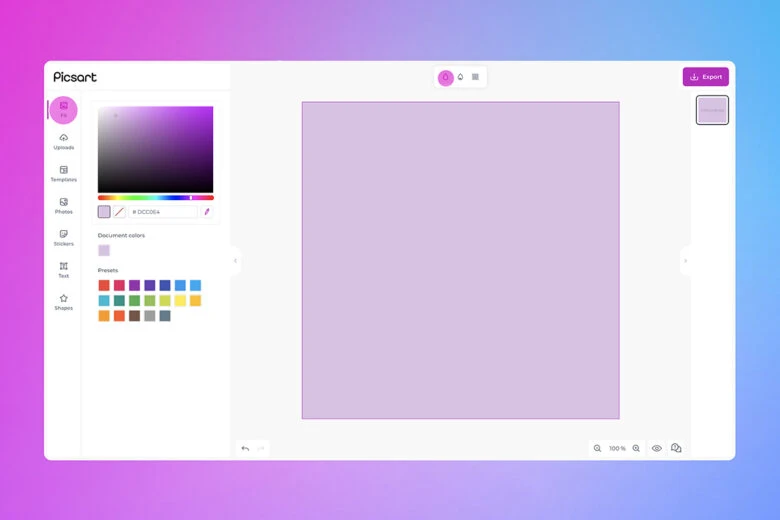Click the Export button
780x520 pixels.
click(705, 77)
